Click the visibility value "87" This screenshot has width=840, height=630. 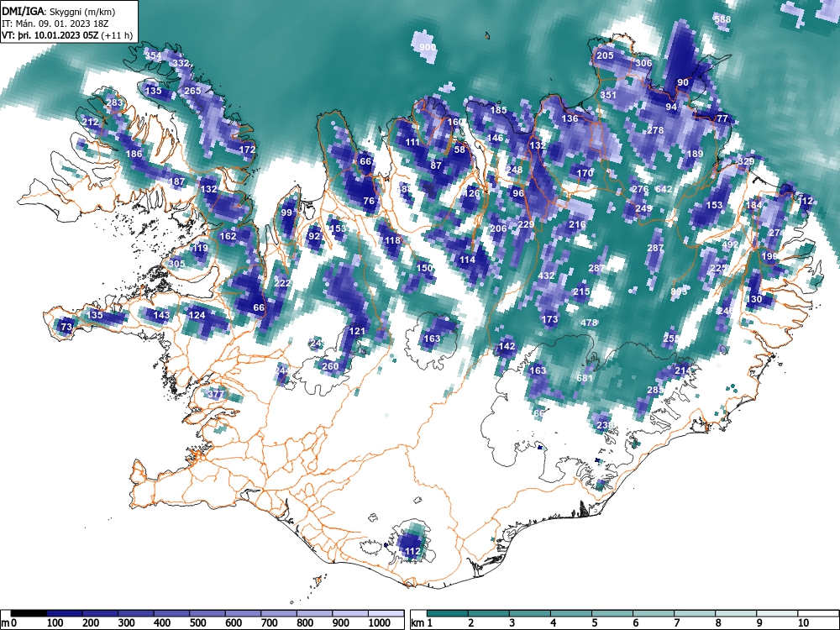436,165
